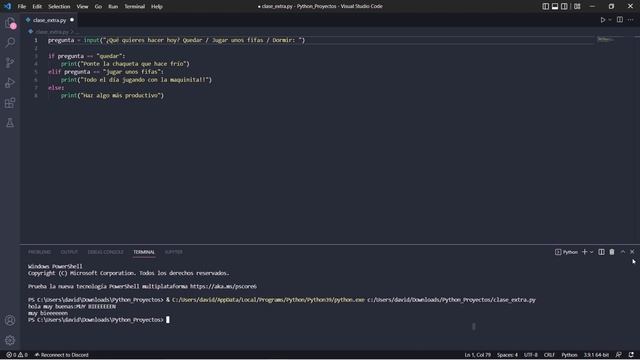This screenshot has height=360, width=640.
Task: Switch to the Jupyter panel tab
Action: coord(173,252)
